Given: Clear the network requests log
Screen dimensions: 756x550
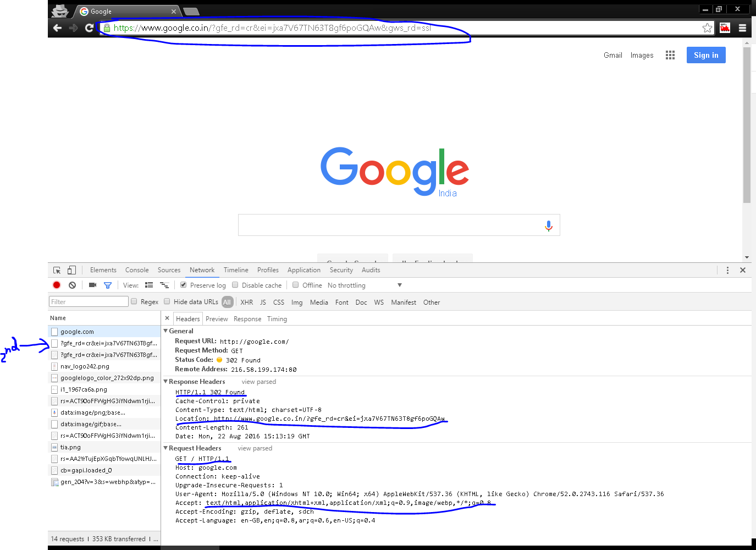Looking at the screenshot, I should point(72,285).
